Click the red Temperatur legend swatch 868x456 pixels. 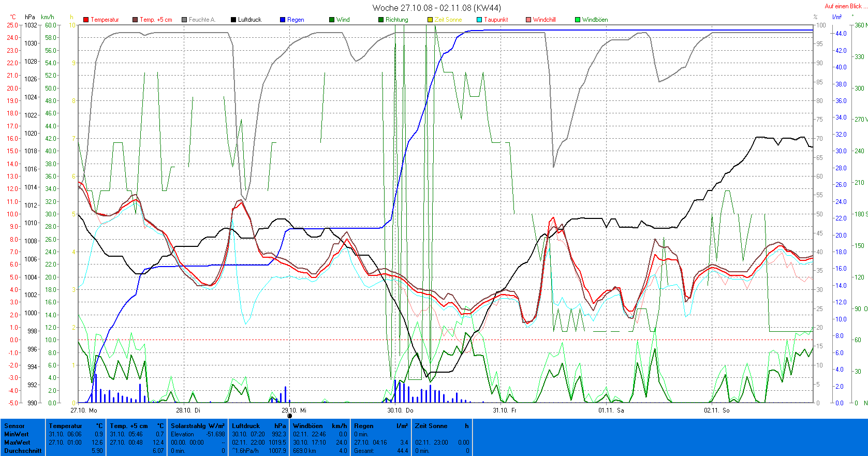click(86, 20)
